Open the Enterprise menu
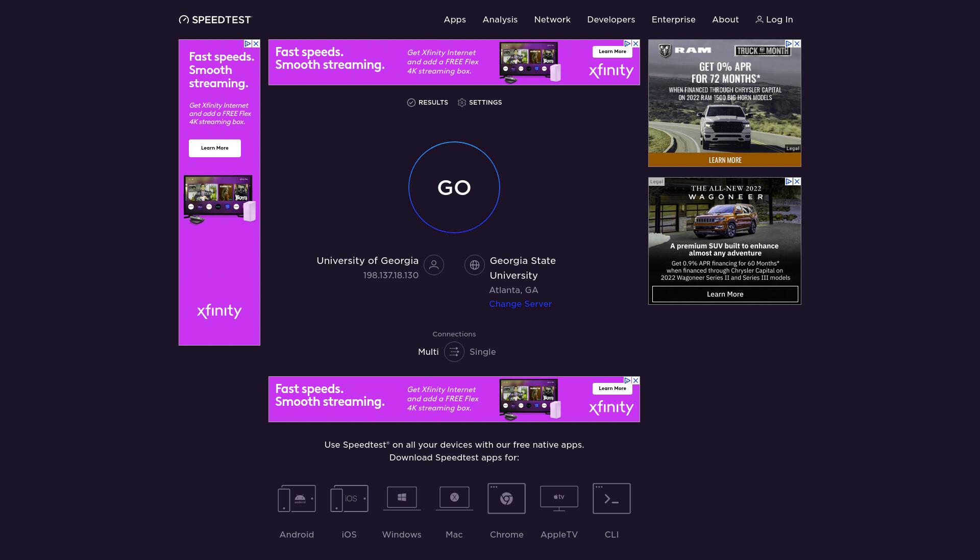This screenshot has height=560, width=980. click(673, 19)
